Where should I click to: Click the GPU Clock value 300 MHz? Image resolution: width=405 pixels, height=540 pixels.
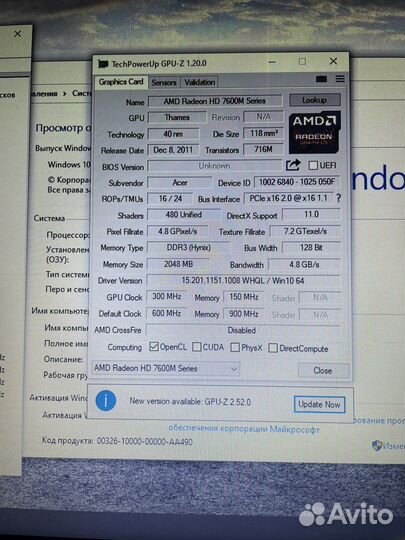(167, 296)
